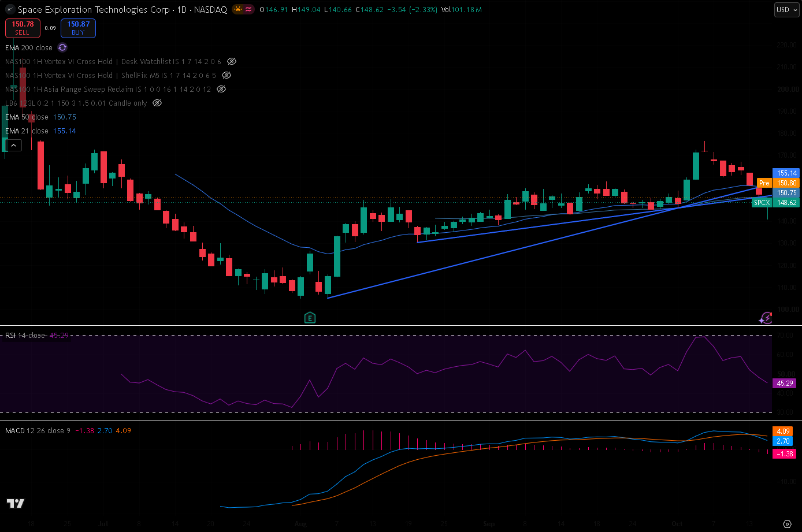Click the Oct label on the time axis
The height and width of the screenshot is (532, 802).
pos(677,524)
